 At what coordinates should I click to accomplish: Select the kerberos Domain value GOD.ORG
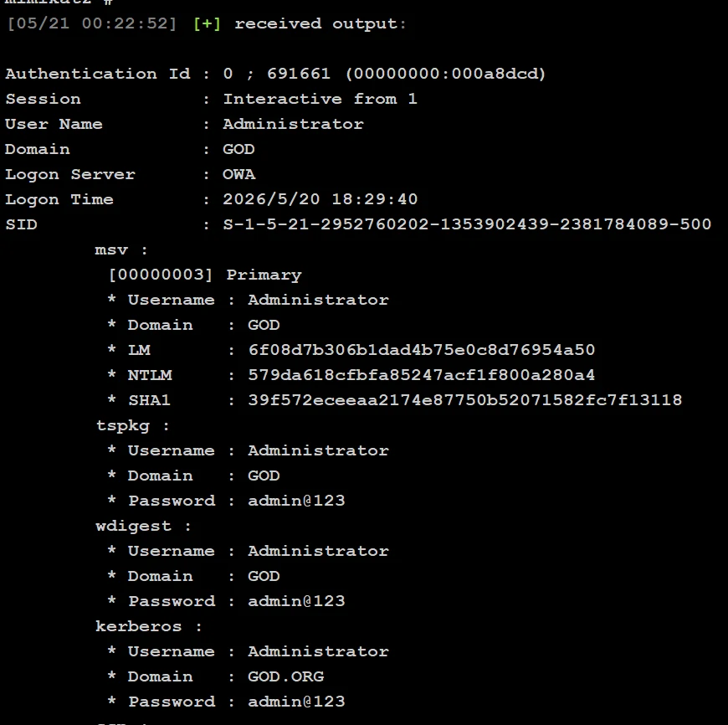[x=285, y=676]
